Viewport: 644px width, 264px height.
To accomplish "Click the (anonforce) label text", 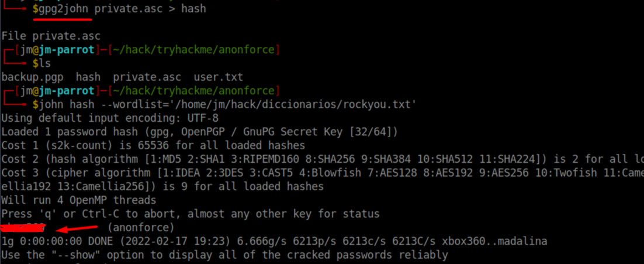I will pyautogui.click(x=141, y=227).
